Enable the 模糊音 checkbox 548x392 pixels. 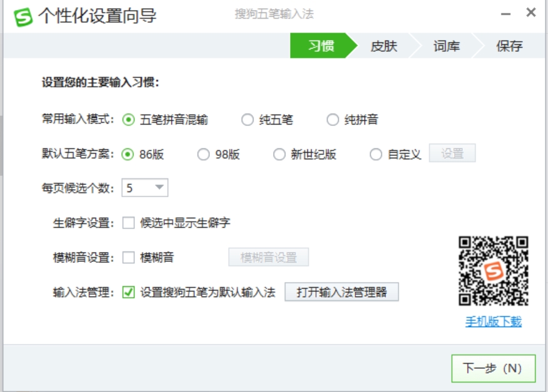[128, 258]
